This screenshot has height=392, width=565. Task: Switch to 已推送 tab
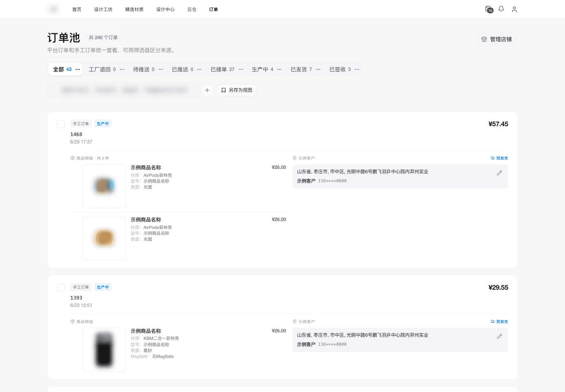(x=182, y=69)
